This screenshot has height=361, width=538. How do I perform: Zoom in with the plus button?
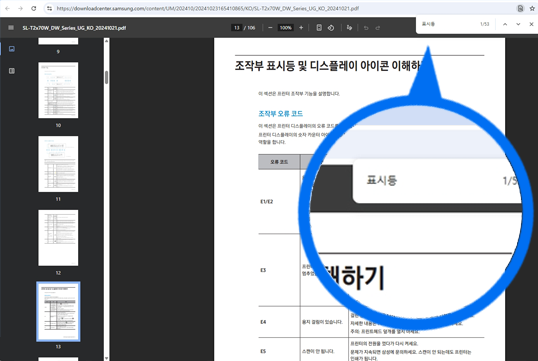coord(301,28)
